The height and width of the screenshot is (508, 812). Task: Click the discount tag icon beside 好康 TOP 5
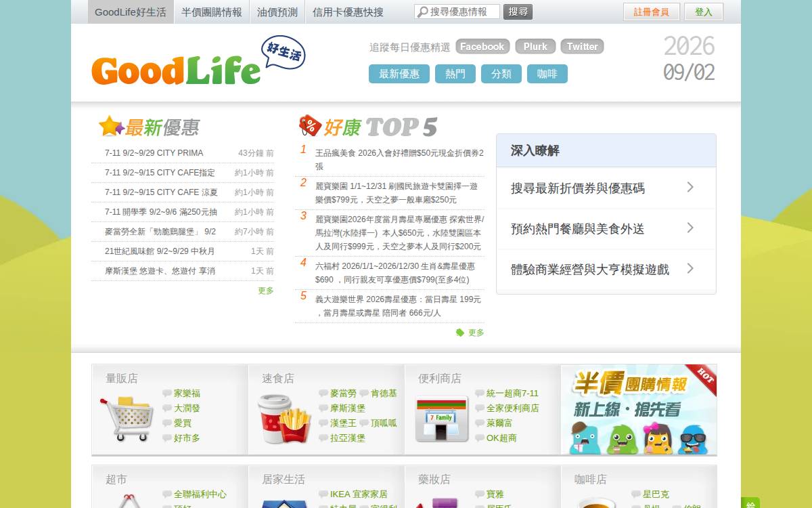point(309,125)
